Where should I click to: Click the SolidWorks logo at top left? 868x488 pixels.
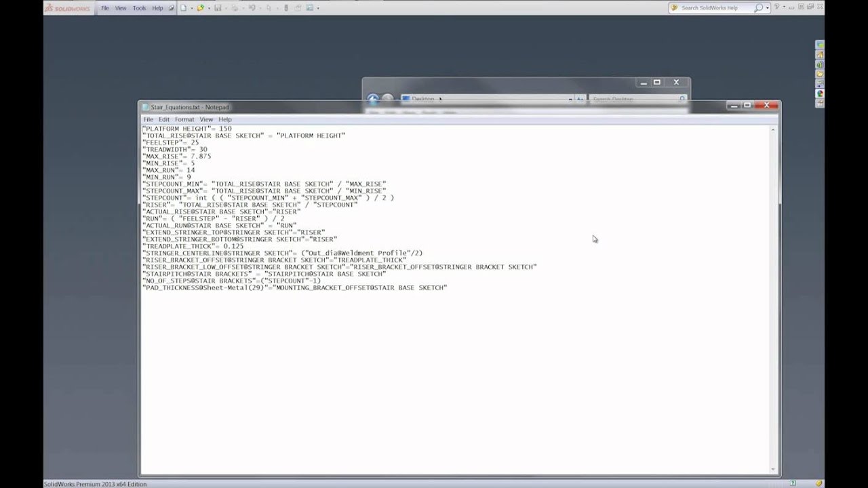[67, 8]
